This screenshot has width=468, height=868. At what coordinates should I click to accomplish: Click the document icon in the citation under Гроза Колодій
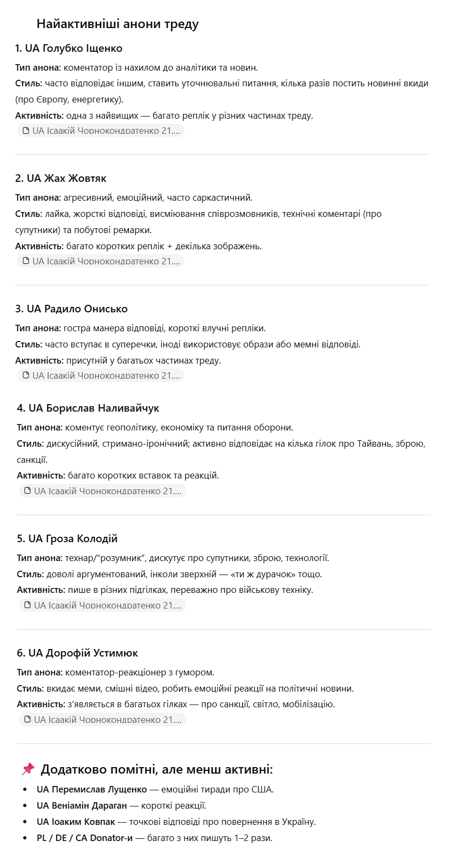coord(27,605)
